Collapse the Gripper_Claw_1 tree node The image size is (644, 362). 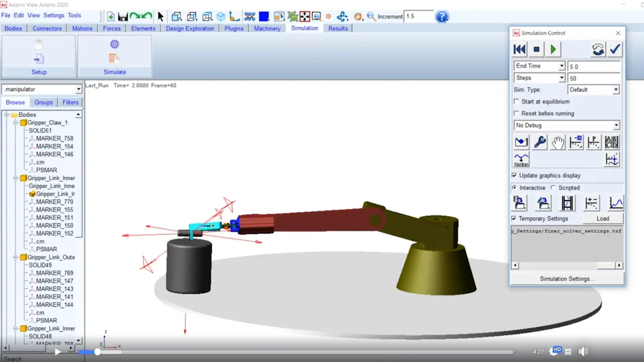point(15,123)
